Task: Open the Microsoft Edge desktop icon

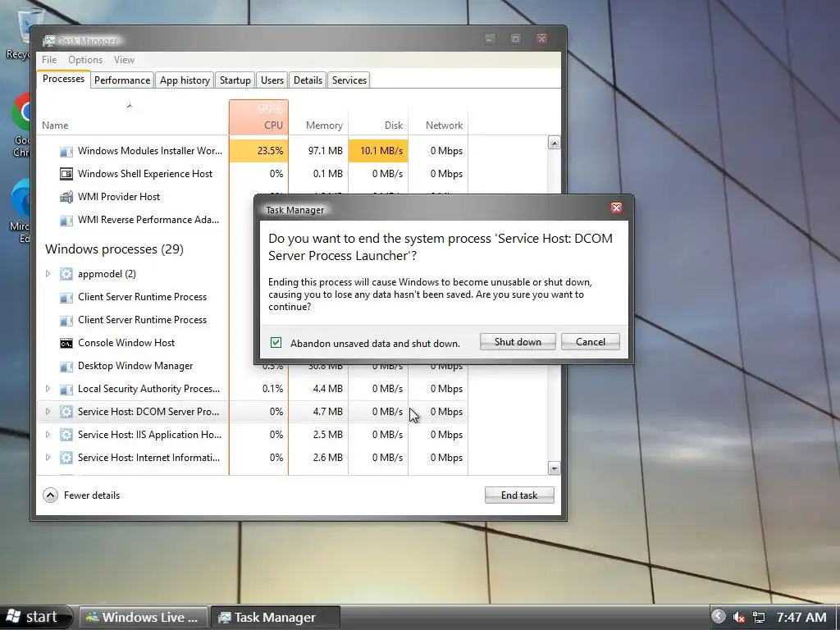Action: click(21, 211)
